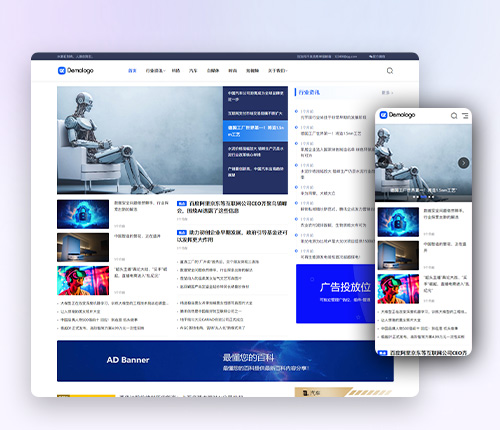Click the blue Demologo icon in desktop header
Screen dimensions: 500x430
62,71
